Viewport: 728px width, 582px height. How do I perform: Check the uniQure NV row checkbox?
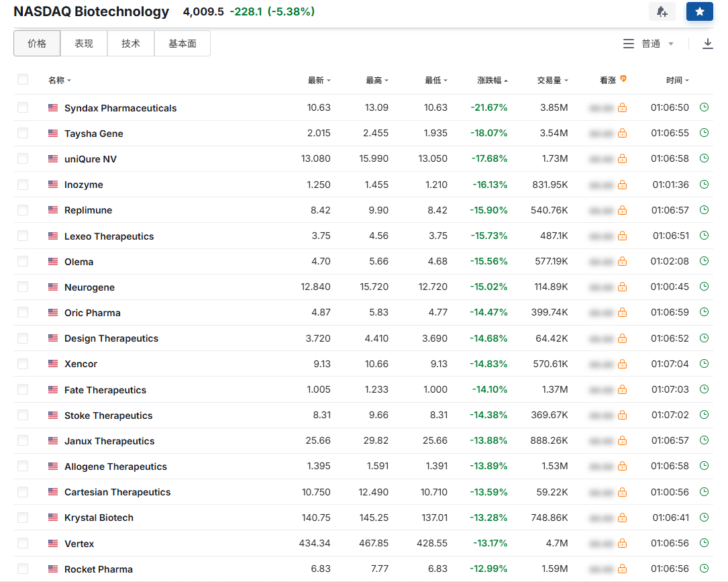click(23, 159)
